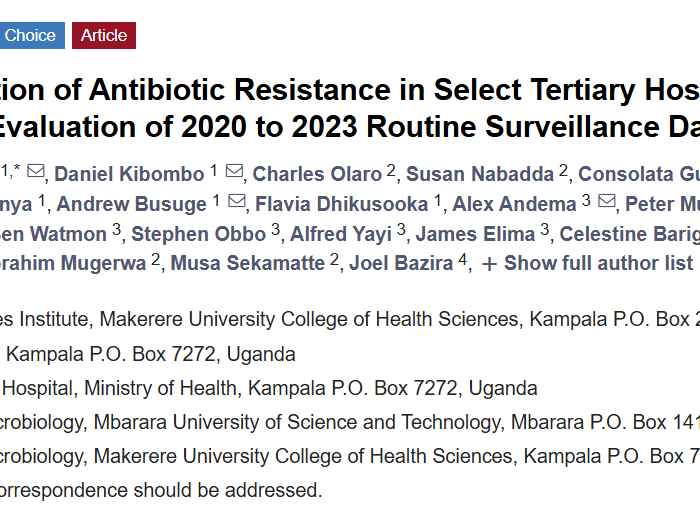
Task: Open the email icon after Andrew Busuge
Action: click(236, 204)
